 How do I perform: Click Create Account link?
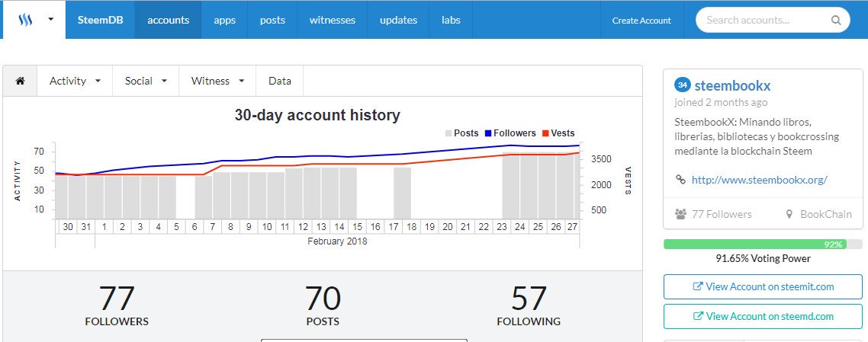coord(641,21)
